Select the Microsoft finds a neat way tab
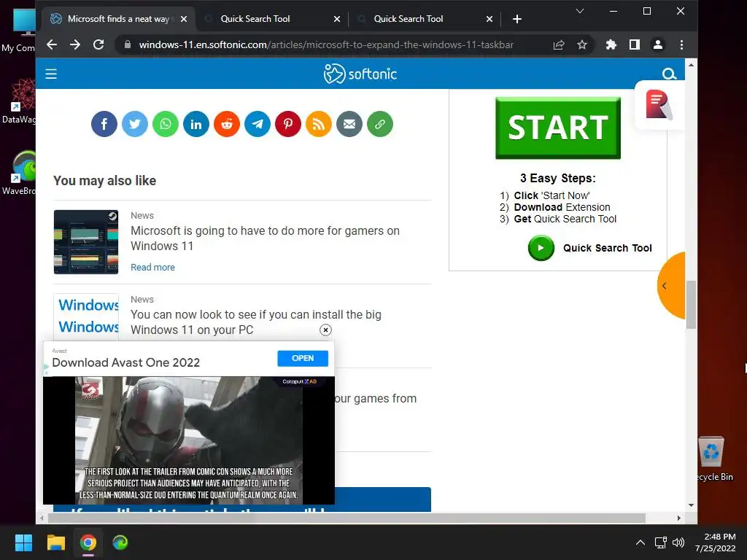This screenshot has width=747, height=560. click(118, 19)
